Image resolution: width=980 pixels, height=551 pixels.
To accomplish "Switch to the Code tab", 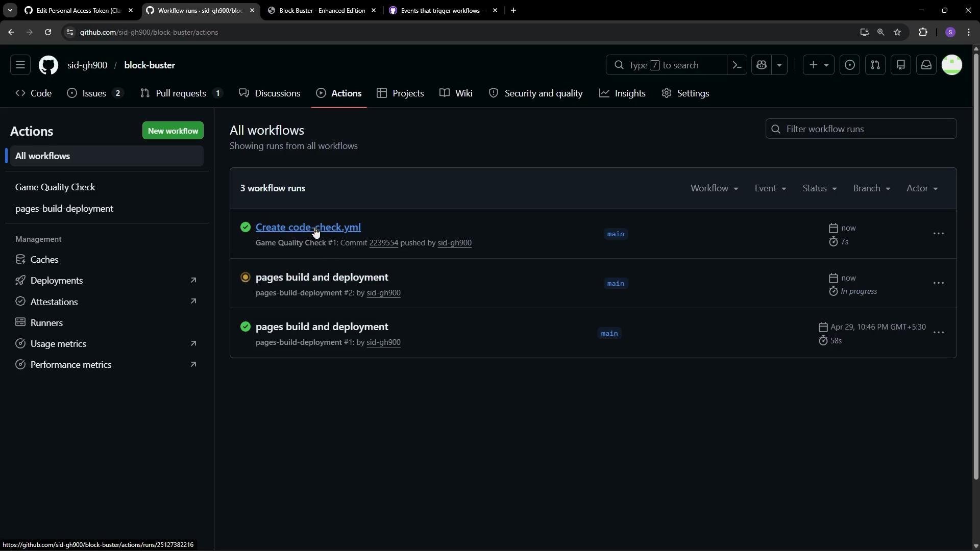I will tap(34, 93).
